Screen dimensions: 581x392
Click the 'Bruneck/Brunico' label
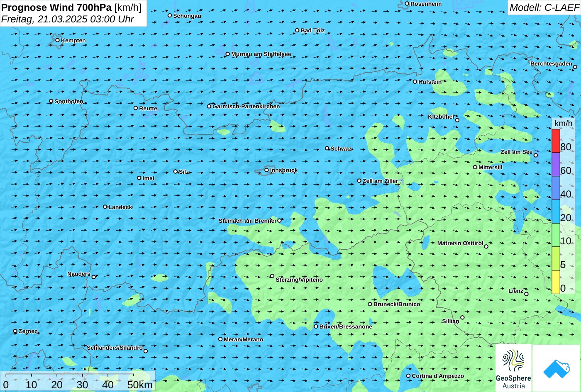397,304
